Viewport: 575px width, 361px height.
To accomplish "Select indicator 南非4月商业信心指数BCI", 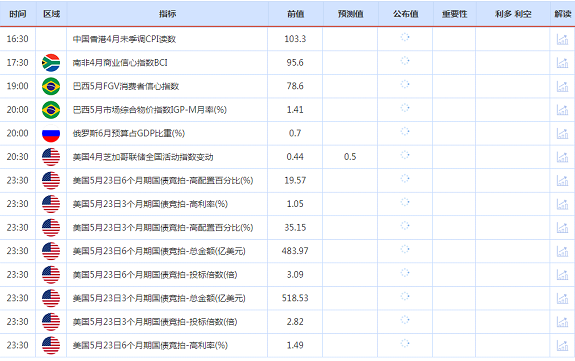I will [120, 63].
